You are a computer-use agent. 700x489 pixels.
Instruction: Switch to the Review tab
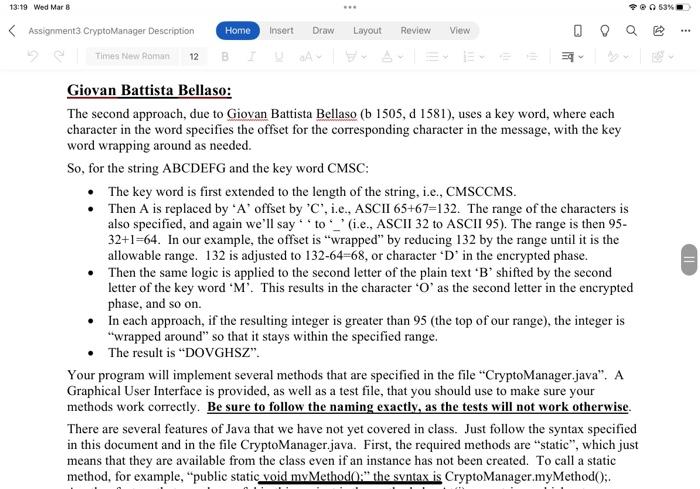pos(416,30)
